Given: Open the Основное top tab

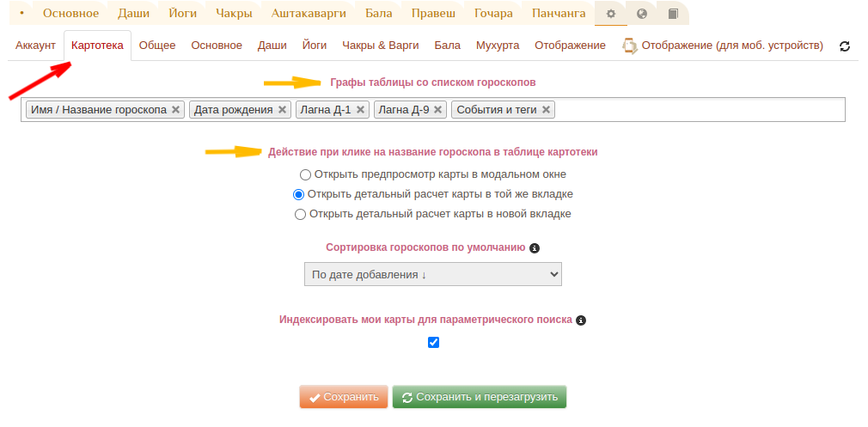Looking at the screenshot, I should point(70,13).
